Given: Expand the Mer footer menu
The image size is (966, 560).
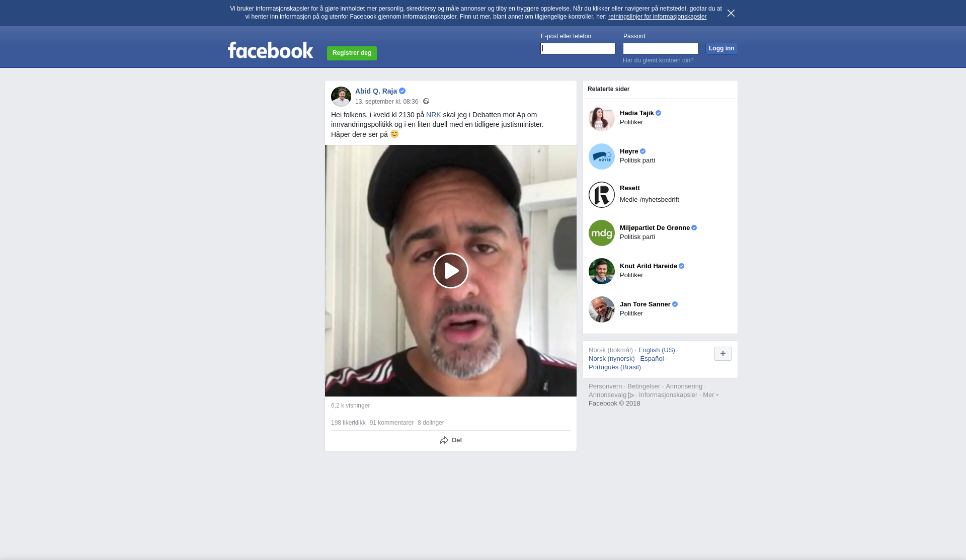Looking at the screenshot, I should [x=710, y=395].
